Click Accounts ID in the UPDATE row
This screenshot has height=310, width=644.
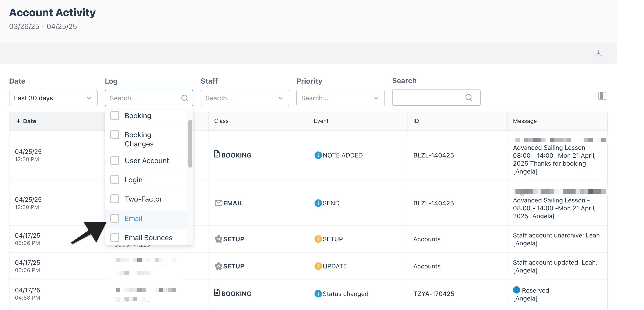tap(427, 266)
